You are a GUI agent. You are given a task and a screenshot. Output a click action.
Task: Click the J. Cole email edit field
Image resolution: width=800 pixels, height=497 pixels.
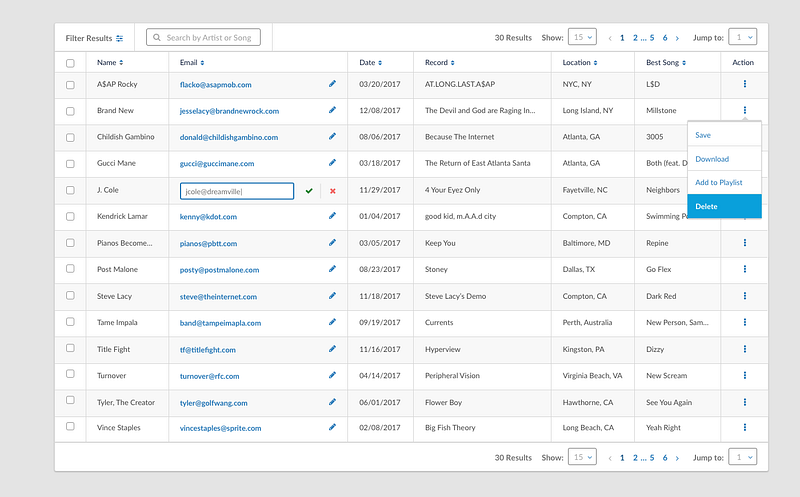click(237, 191)
